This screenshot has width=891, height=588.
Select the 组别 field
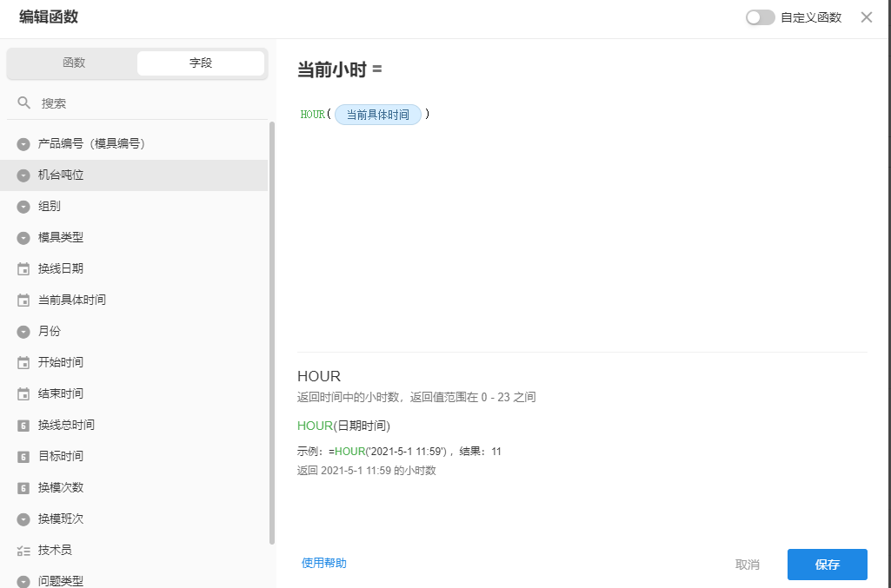coord(50,207)
